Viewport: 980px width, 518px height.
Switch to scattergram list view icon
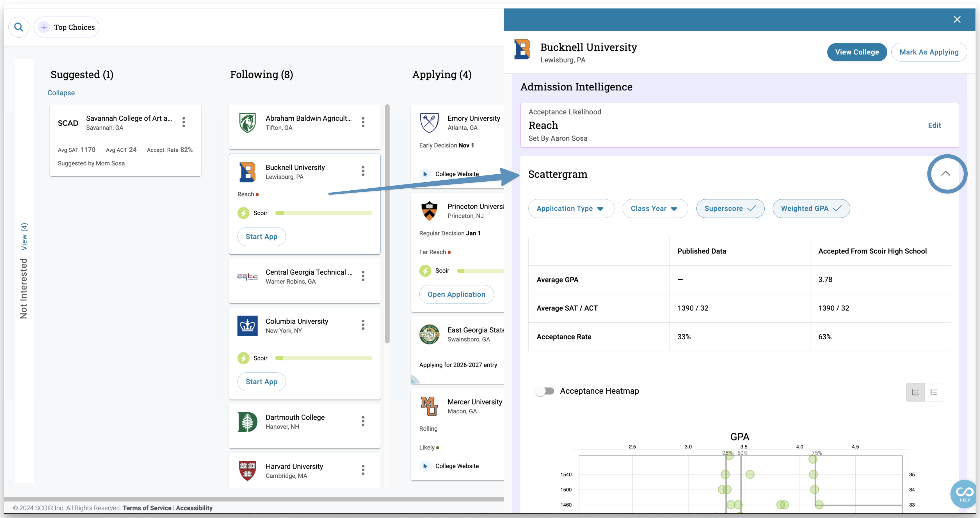(934, 392)
